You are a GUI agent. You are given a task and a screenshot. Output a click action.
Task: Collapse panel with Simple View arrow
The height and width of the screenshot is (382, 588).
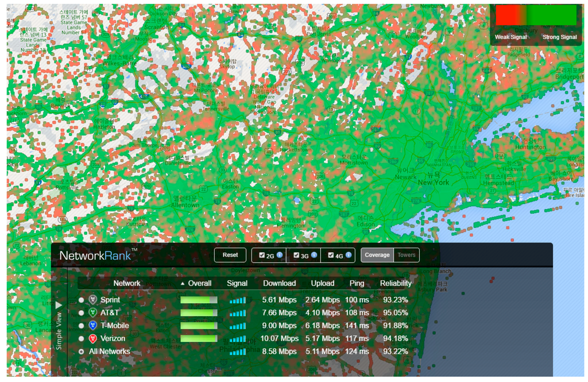point(59,305)
